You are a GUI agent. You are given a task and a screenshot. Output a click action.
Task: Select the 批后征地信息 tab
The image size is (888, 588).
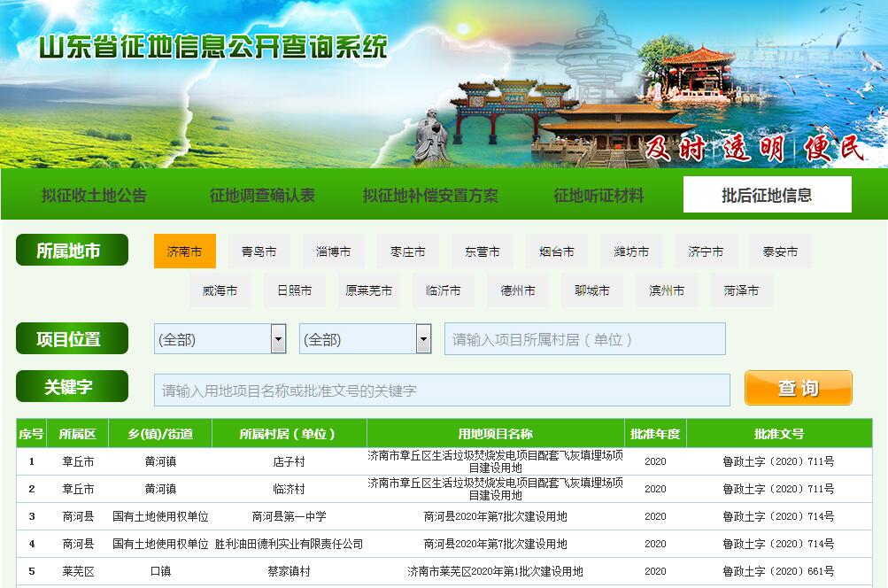(x=767, y=196)
